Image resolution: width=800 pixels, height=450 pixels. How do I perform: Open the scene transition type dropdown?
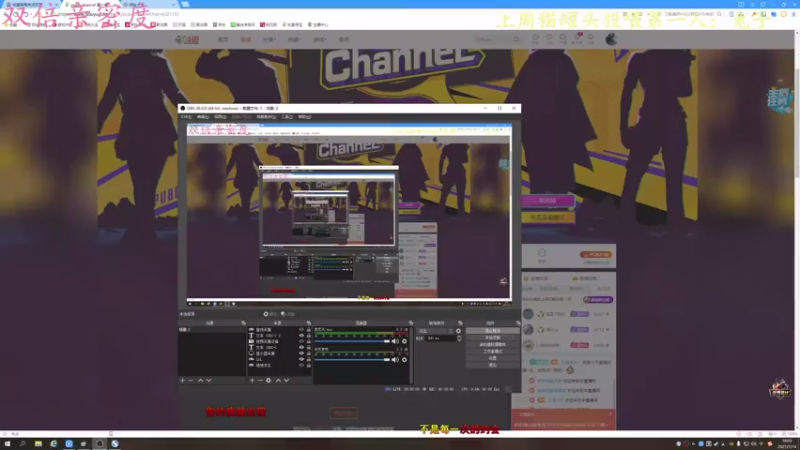[435, 331]
